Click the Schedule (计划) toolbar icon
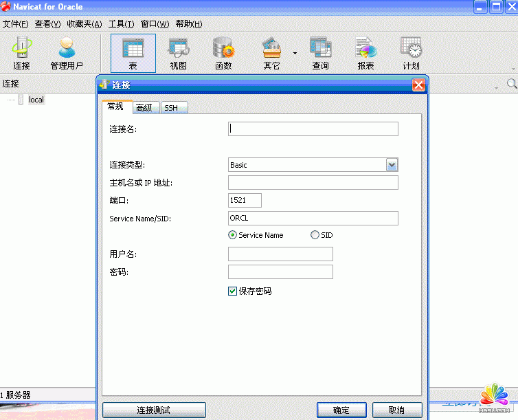518x420 pixels. pyautogui.click(x=411, y=53)
